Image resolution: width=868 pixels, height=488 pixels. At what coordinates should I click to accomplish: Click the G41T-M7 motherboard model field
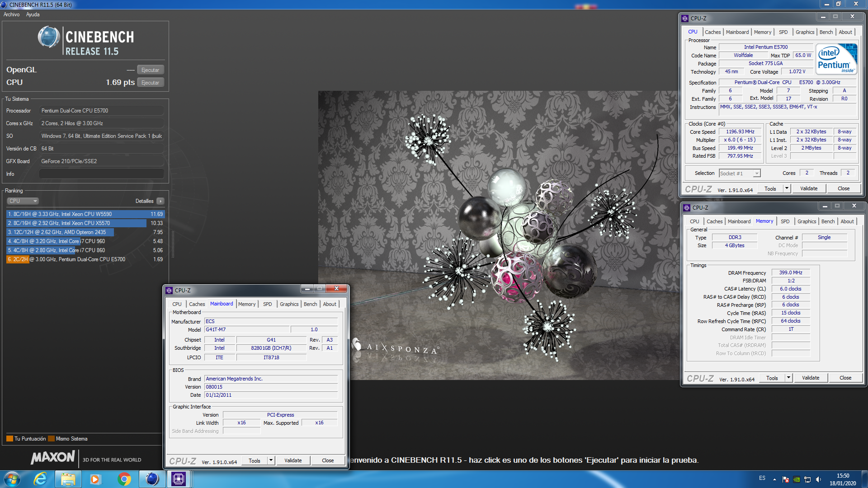tap(246, 329)
